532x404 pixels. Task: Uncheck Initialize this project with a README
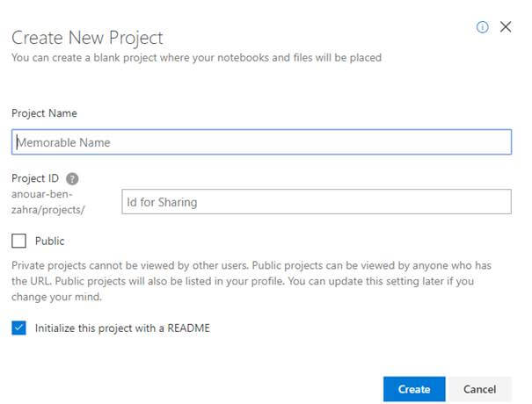18,328
